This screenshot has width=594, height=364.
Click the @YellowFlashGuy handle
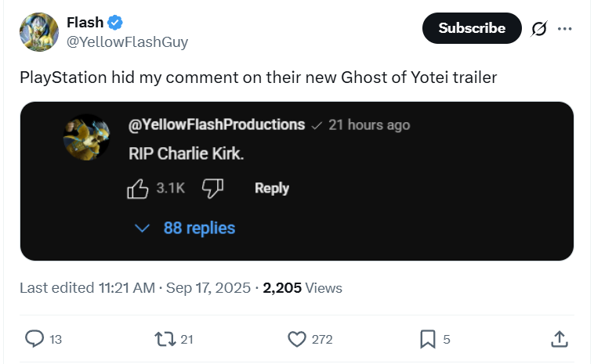pos(127,42)
